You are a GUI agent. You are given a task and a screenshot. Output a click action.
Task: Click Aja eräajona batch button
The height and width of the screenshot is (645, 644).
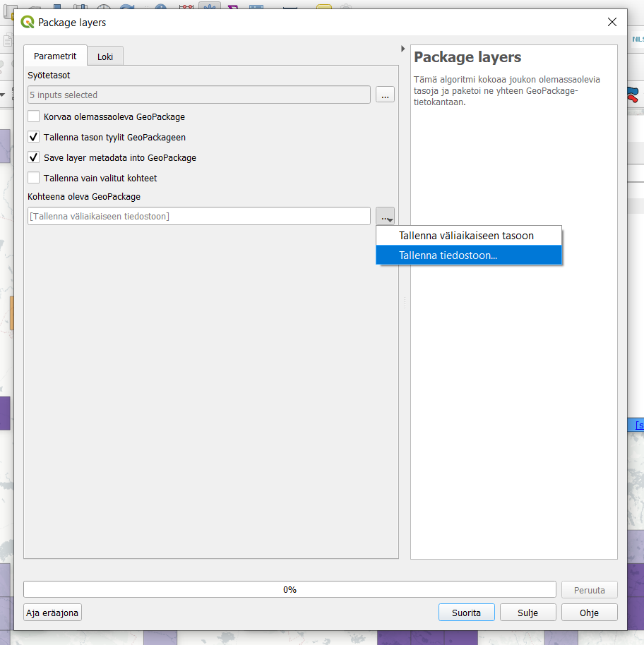53,613
